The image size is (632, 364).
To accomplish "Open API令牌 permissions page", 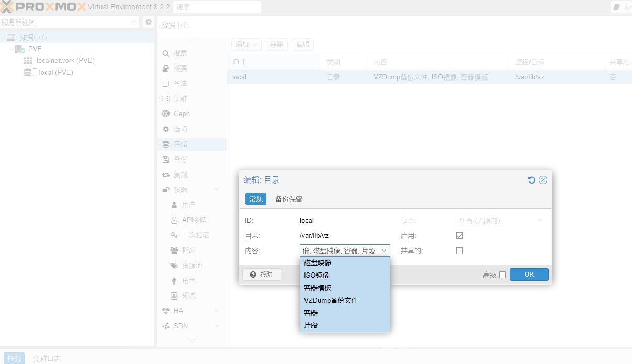I will [x=194, y=220].
